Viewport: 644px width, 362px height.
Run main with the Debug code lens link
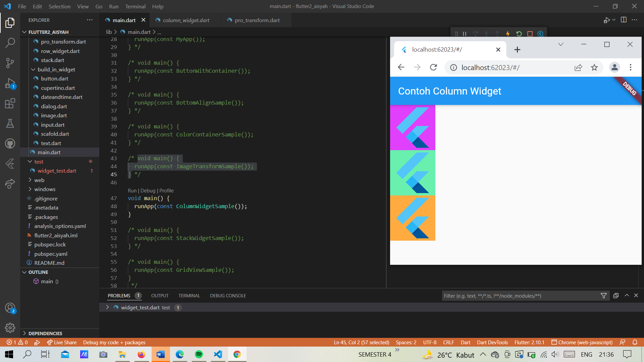pos(148,190)
